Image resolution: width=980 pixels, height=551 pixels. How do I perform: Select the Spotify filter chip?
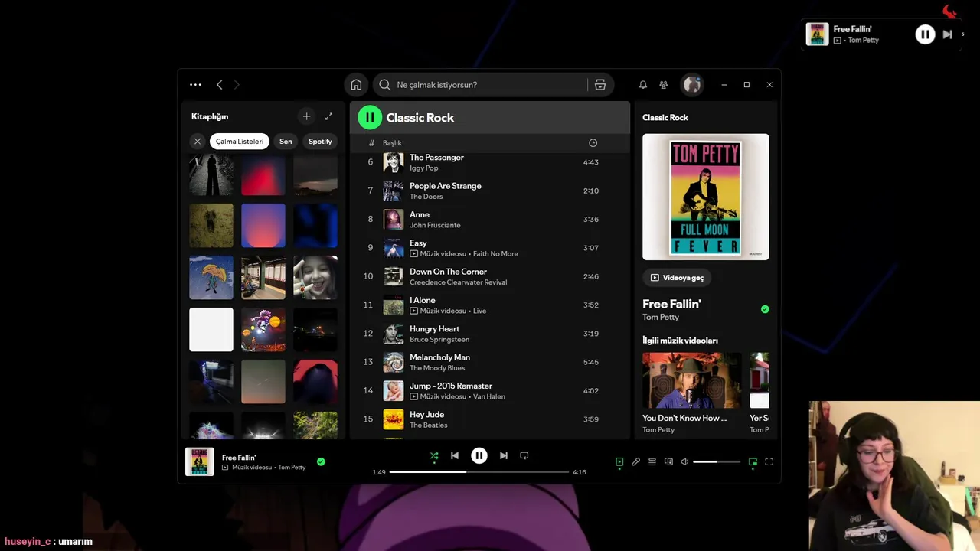320,142
